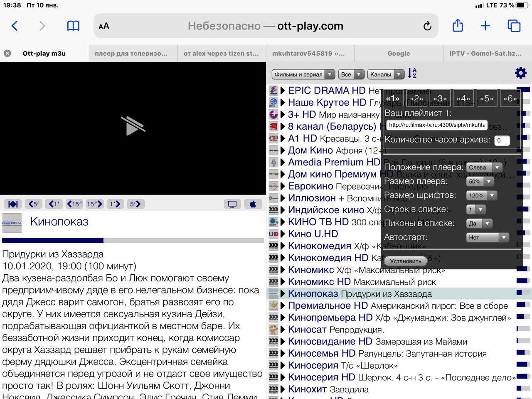The width and height of the screenshot is (532, 399).
Task: Expand the Киномикс HD channel arrow
Action: coord(283,282)
